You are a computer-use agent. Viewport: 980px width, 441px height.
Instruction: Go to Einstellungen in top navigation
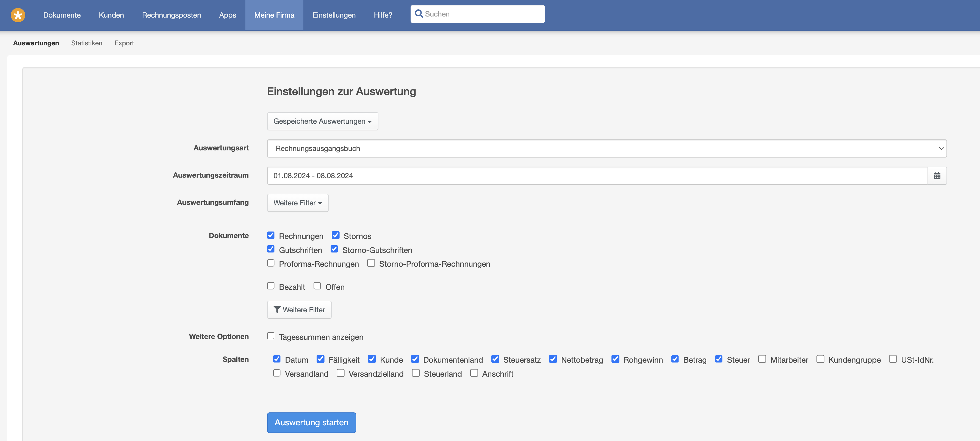pyautogui.click(x=334, y=15)
